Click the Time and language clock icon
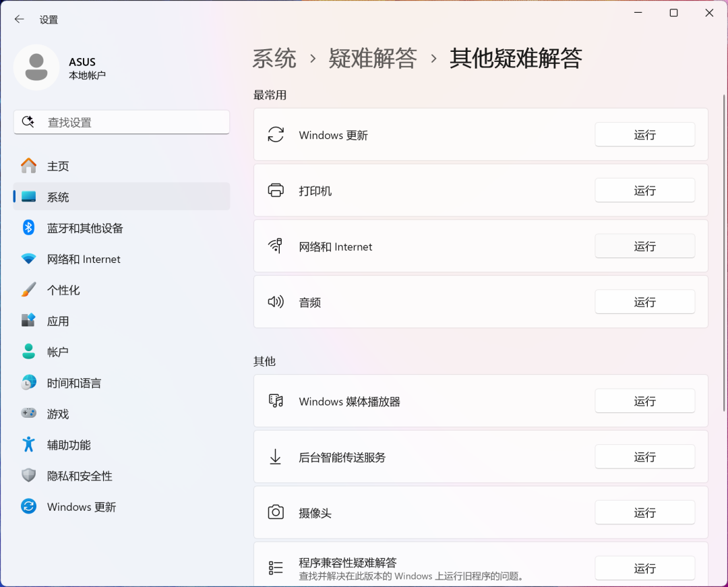The width and height of the screenshot is (728, 587). pyautogui.click(x=28, y=383)
